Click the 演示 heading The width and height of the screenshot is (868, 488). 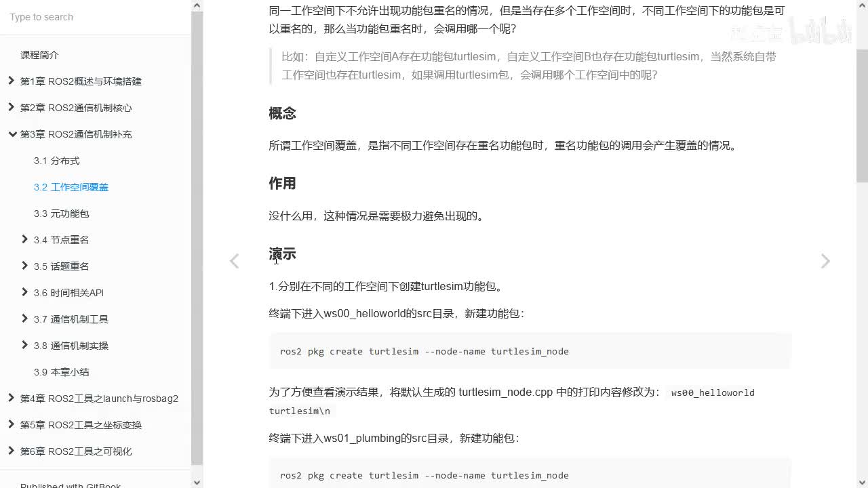coord(282,254)
